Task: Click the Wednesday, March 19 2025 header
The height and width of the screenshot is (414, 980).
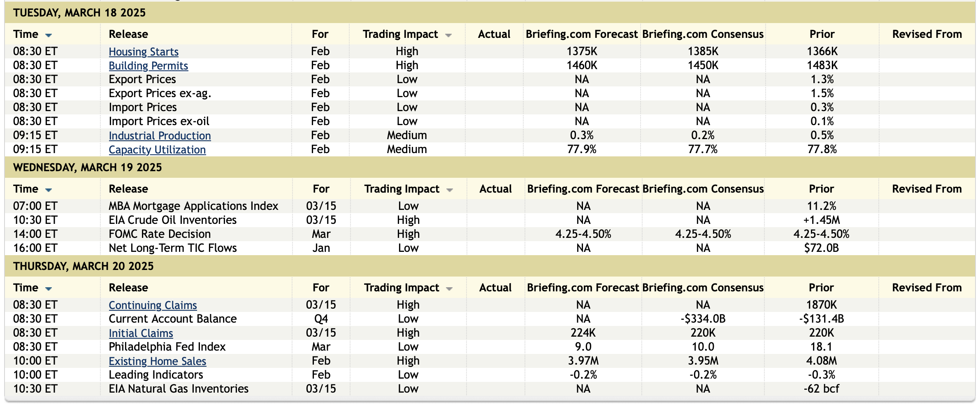Action: coord(88,167)
